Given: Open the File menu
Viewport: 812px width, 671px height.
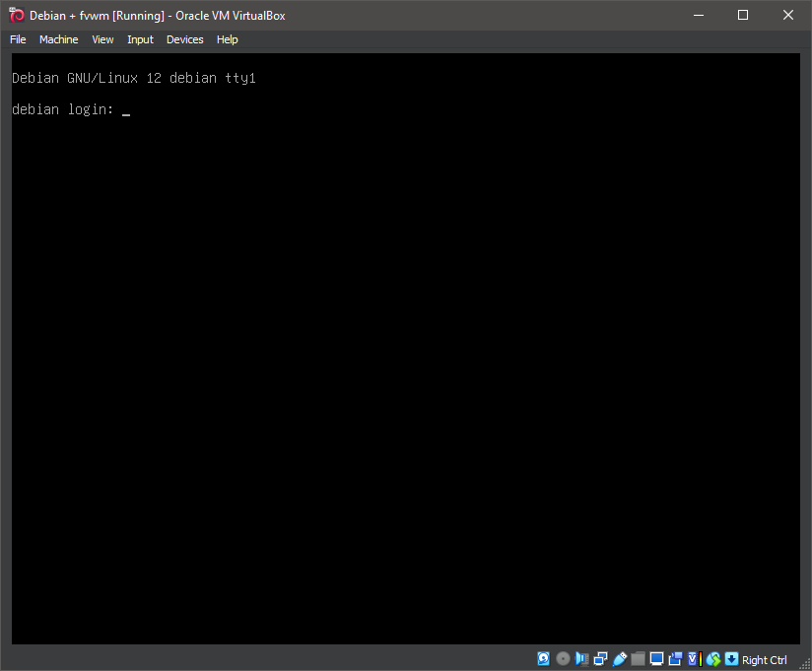Looking at the screenshot, I should point(18,39).
